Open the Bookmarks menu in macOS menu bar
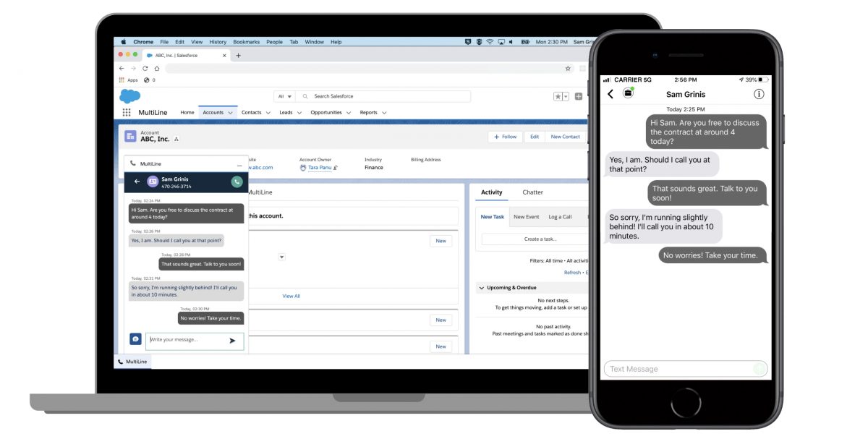 pos(246,42)
